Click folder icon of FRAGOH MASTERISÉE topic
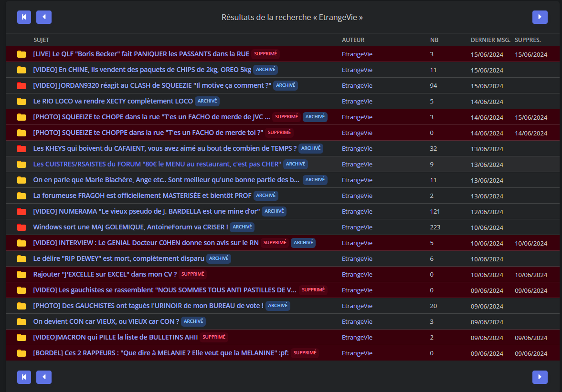The height and width of the screenshot is (392, 562). [x=21, y=196]
